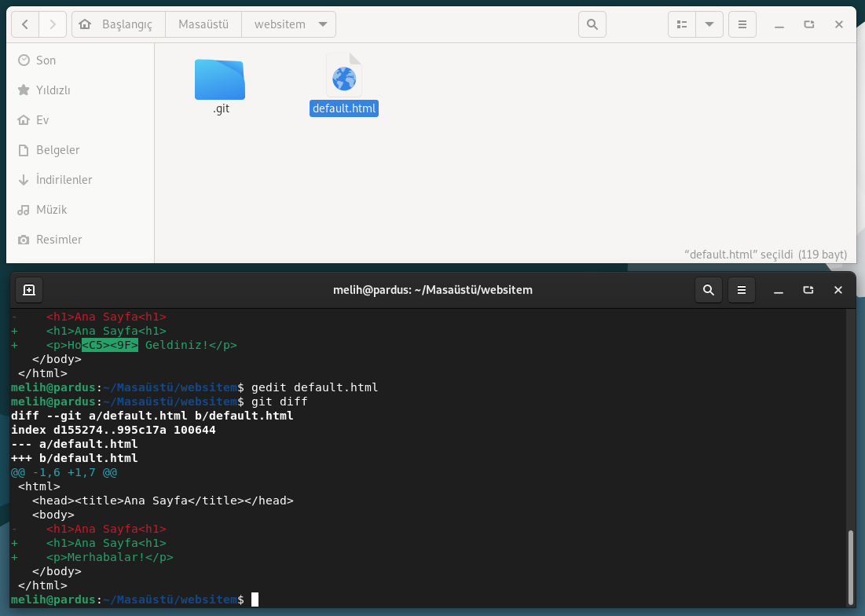Open the terminal hamburger menu
865x616 pixels.
(x=742, y=290)
